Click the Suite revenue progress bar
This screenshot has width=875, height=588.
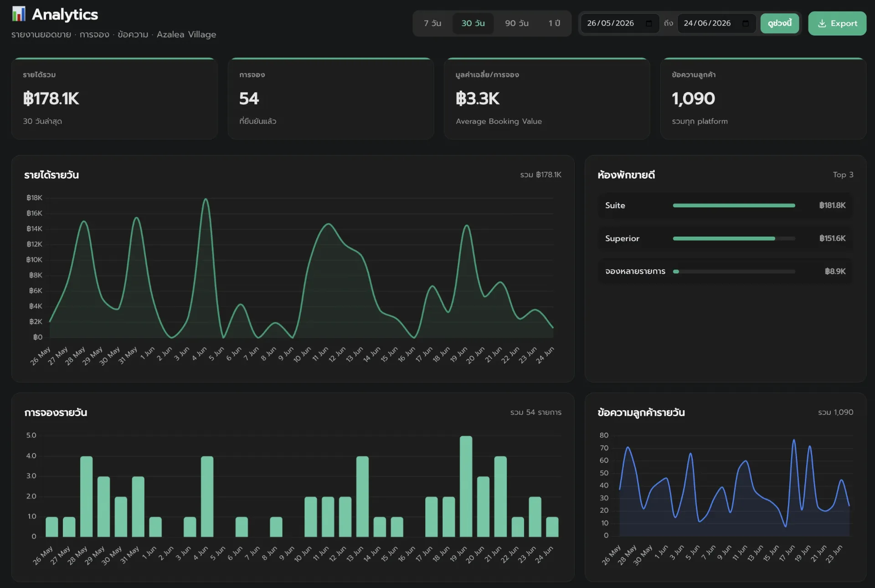pyautogui.click(x=734, y=206)
